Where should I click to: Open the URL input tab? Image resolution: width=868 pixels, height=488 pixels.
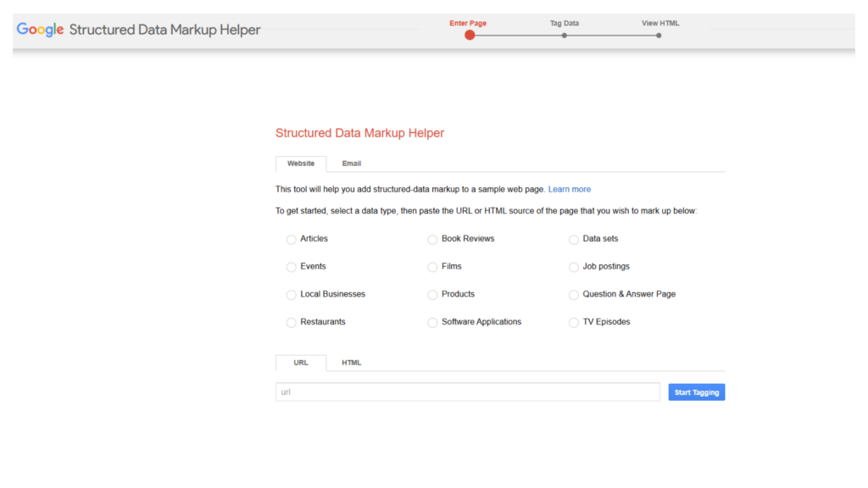tap(301, 363)
